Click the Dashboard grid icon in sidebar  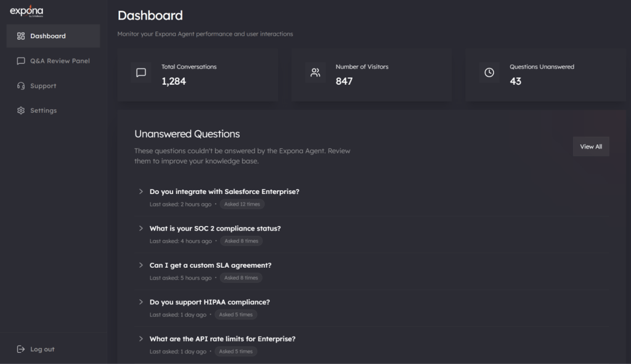21,36
